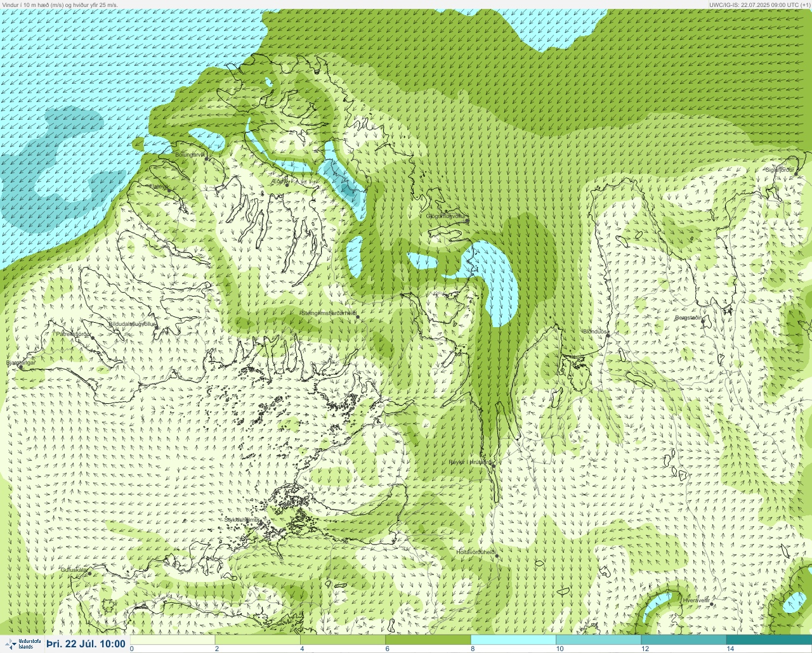The width and height of the screenshot is (812, 653).
Task: Select the 8–10 m/s light cyan legend color
Action: coord(513,640)
